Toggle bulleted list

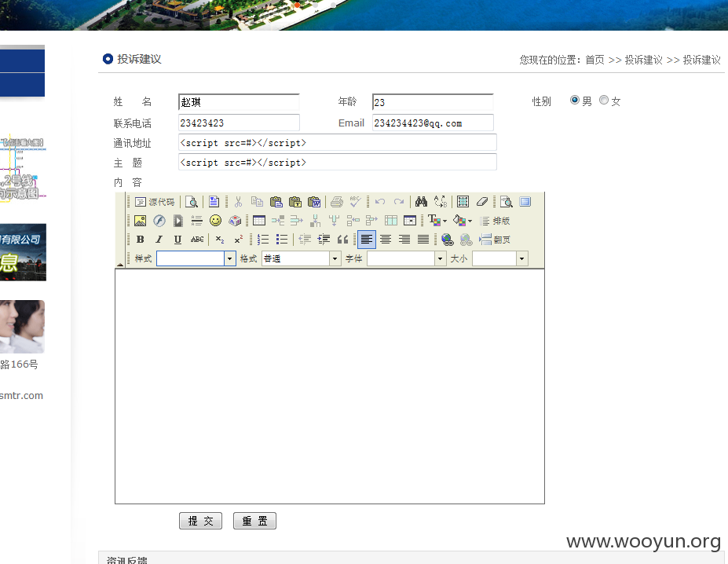282,240
